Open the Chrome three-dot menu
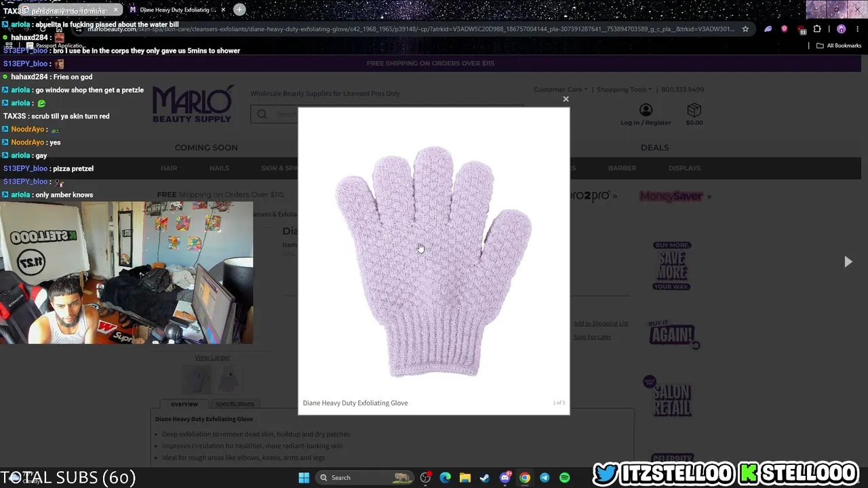This screenshot has width=868, height=488. click(x=858, y=29)
